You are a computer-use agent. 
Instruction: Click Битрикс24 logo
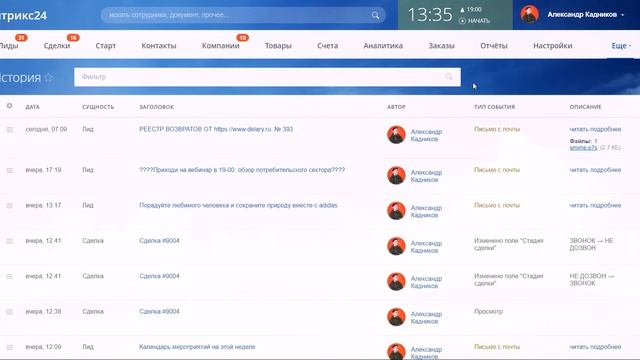click(24, 16)
